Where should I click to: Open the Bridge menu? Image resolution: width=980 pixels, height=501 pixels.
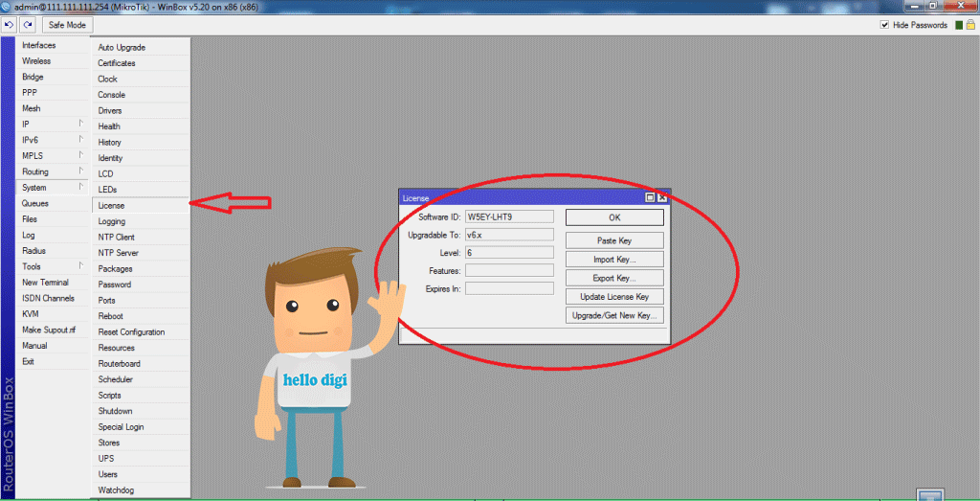click(x=53, y=77)
